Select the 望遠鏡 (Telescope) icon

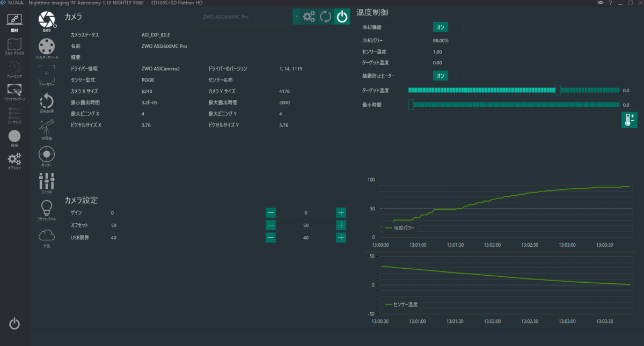click(47, 129)
